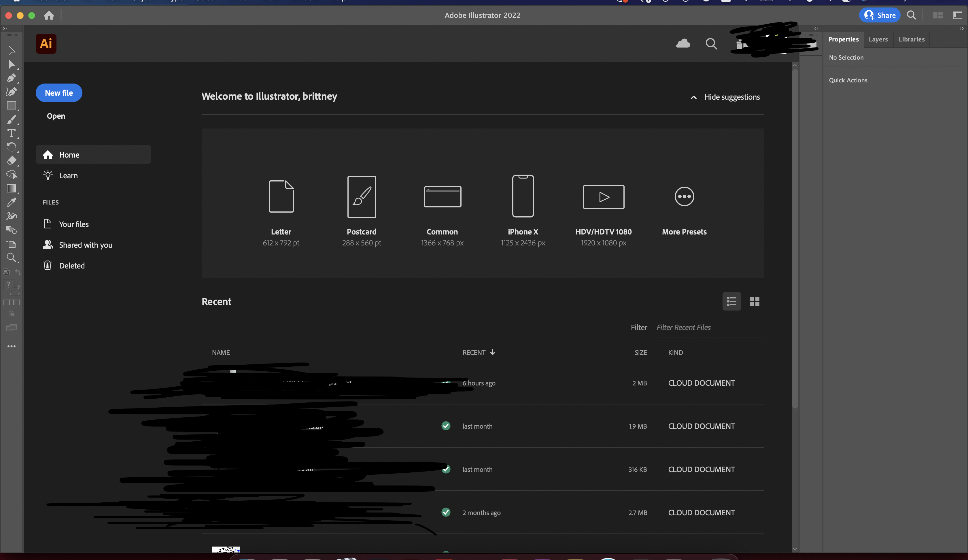Screen dimensions: 968x560
Task: Collapse the panel left of Properties
Action: 816,29
